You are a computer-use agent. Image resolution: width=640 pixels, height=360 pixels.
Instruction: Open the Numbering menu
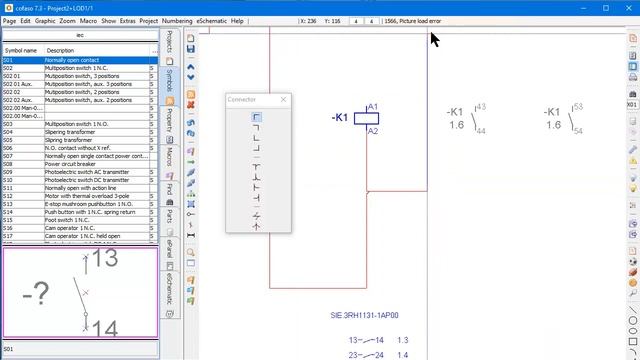click(x=177, y=21)
